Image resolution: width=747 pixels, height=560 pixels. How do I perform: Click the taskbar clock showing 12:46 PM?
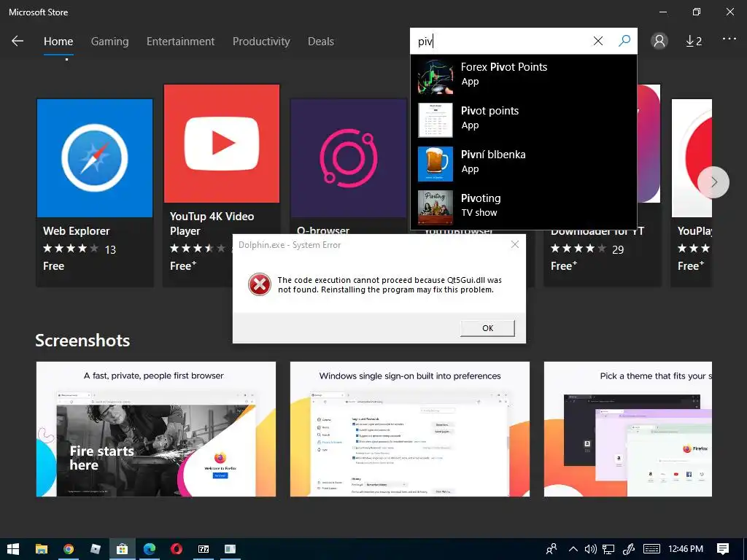click(x=686, y=549)
